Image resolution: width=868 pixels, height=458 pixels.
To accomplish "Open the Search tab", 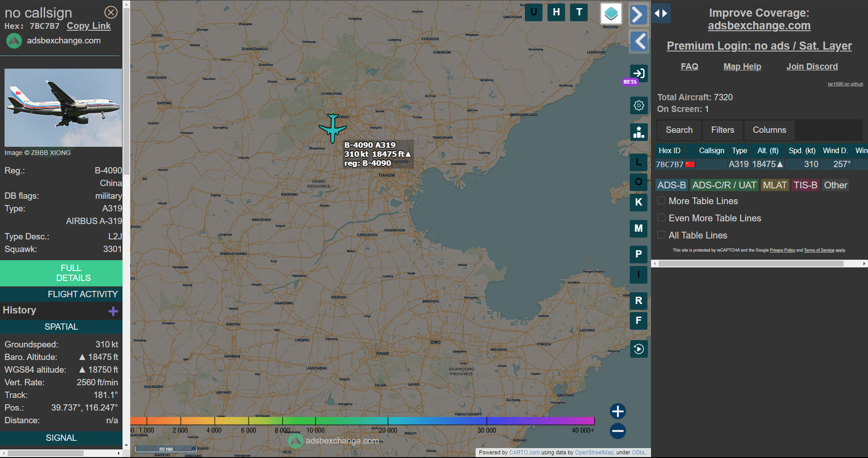I will [679, 130].
